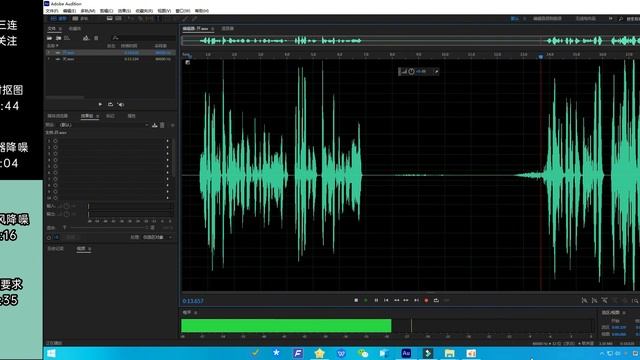The image size is (640, 360).
Task: Open effect list arrow for slot 7
Action: (167, 179)
